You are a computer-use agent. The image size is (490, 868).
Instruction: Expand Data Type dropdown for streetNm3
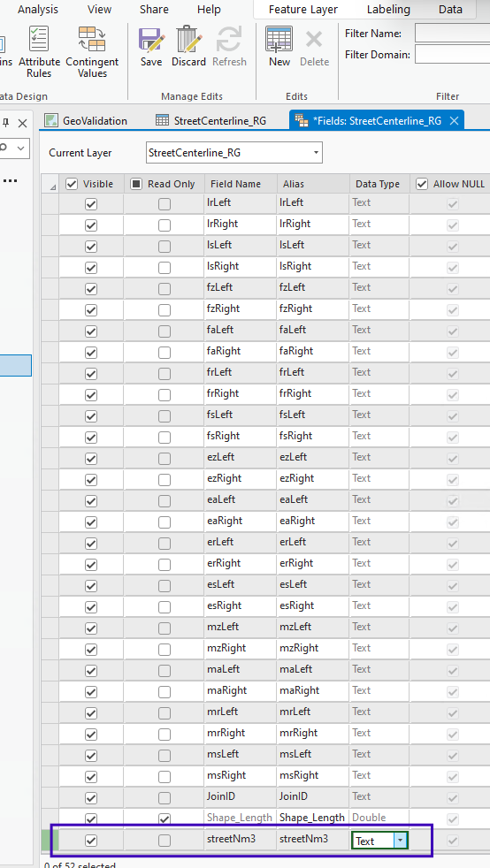[401, 841]
